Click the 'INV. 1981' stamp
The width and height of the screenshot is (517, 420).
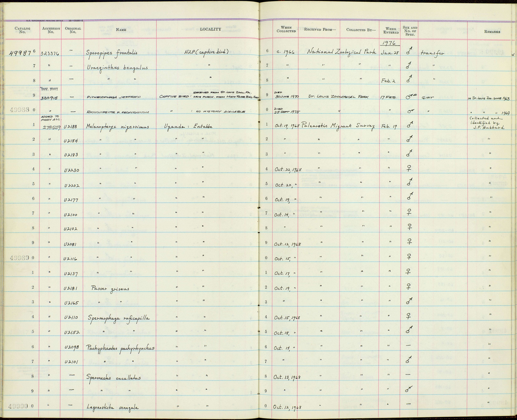(x=50, y=89)
